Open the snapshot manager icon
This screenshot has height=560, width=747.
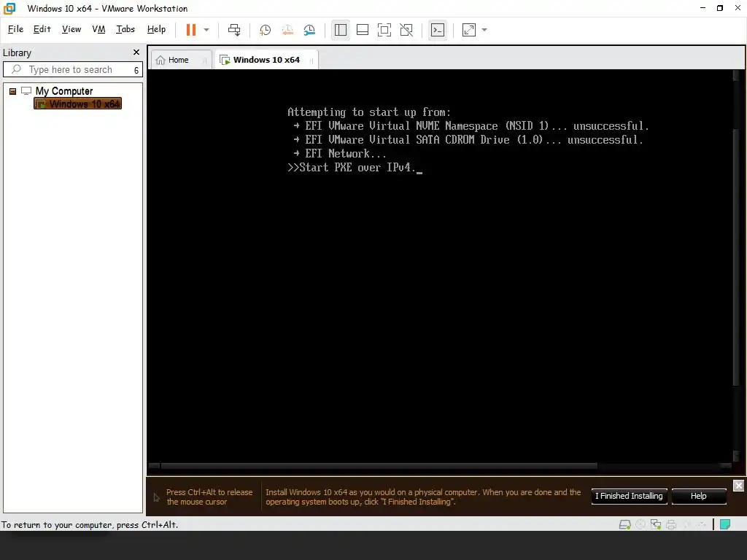[309, 30]
